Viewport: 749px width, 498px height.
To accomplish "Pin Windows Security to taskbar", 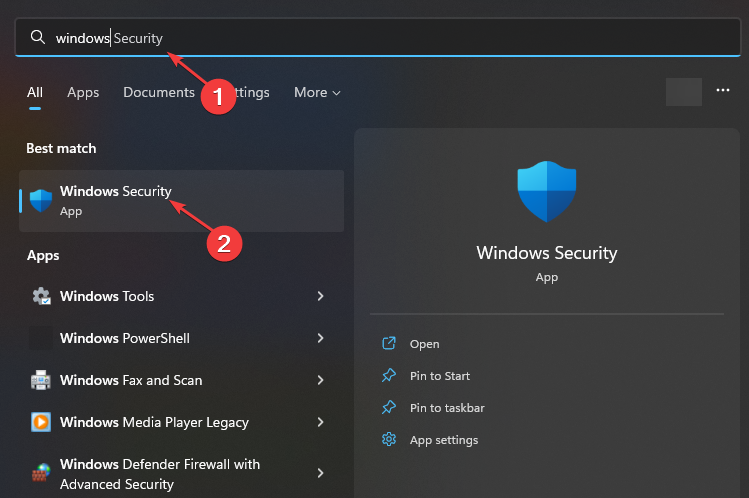I will [447, 408].
